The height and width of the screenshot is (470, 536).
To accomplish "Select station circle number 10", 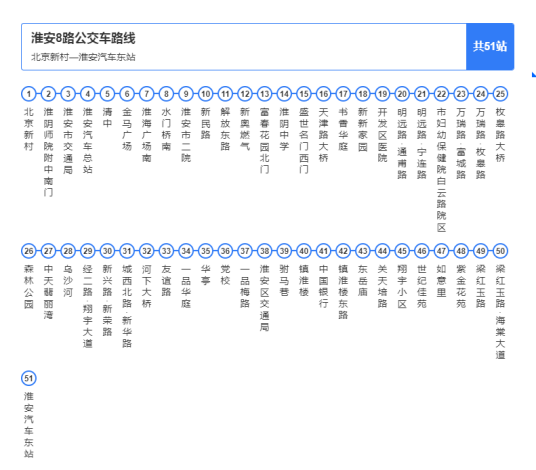I will pyautogui.click(x=206, y=94).
